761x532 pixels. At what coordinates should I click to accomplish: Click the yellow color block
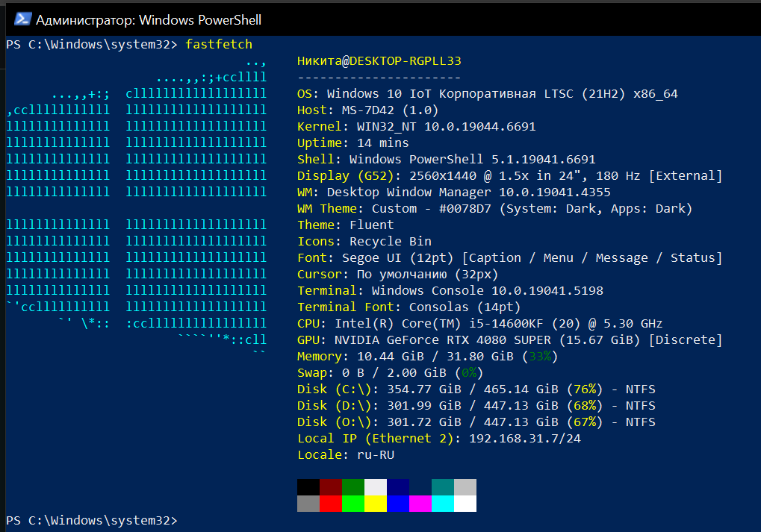pyautogui.click(x=375, y=504)
